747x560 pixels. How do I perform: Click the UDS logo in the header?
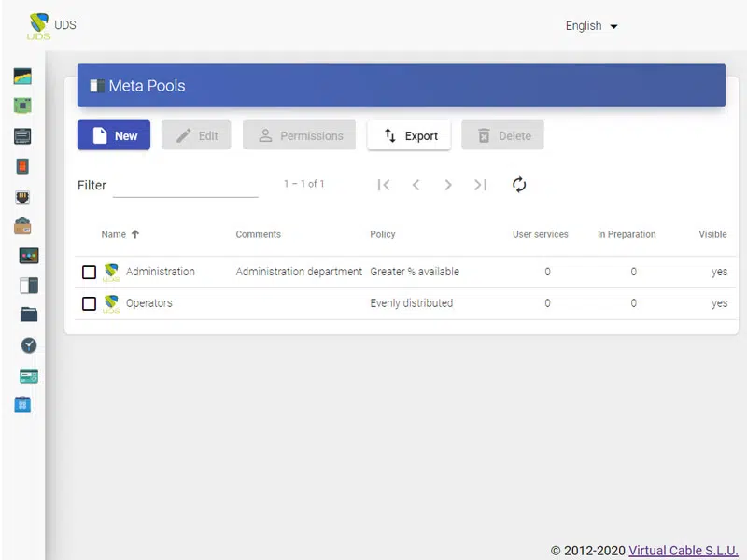tap(38, 26)
